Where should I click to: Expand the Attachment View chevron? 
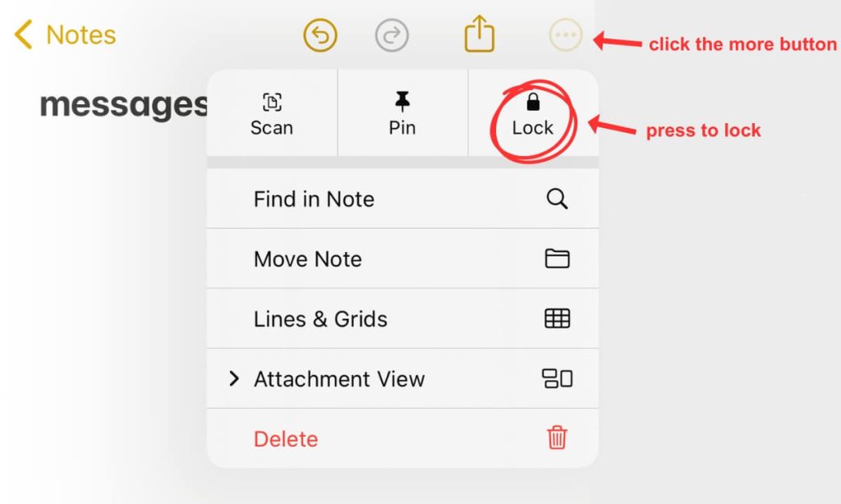coord(234,378)
